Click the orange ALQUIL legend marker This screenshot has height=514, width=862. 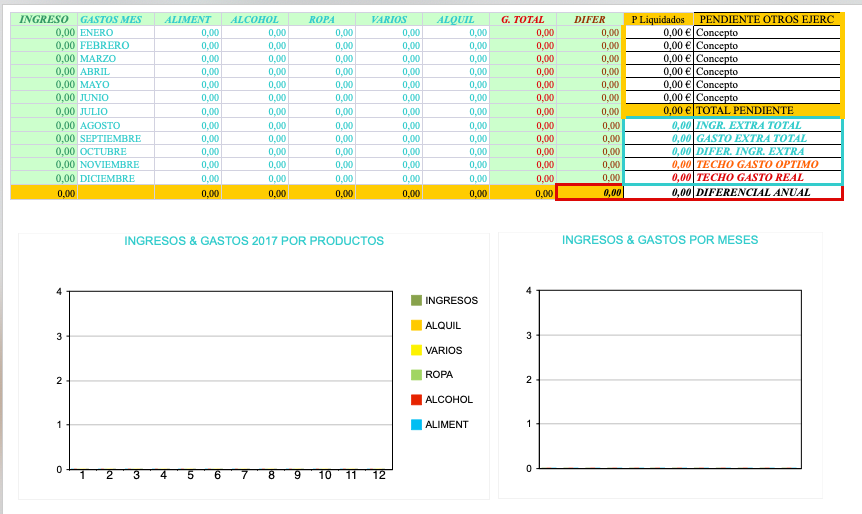point(416,326)
